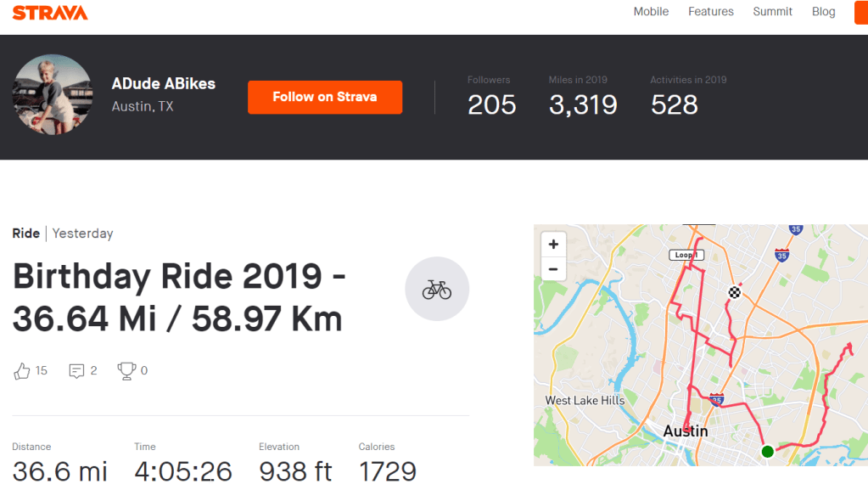
Task: Click the trophy achievements icon
Action: pos(126,370)
